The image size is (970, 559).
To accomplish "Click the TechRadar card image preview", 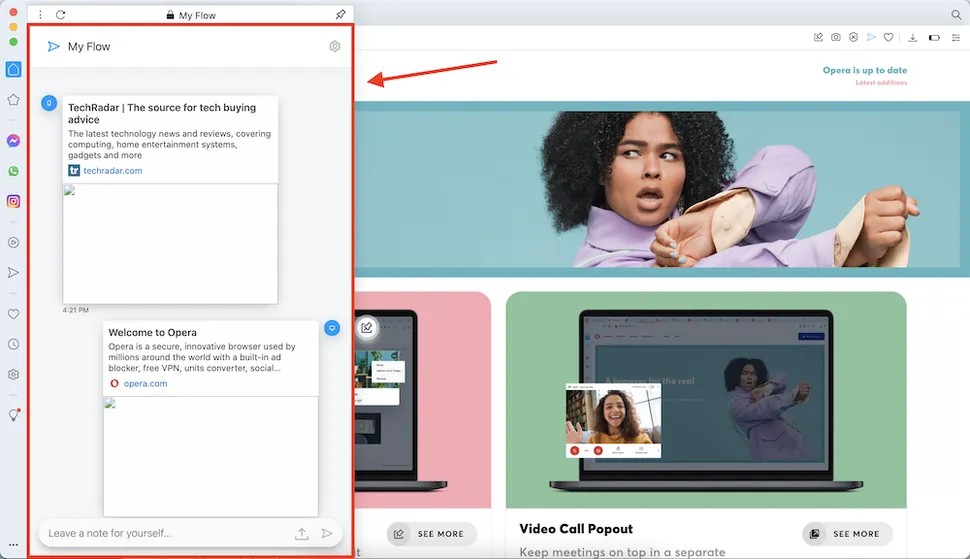I will (170, 243).
